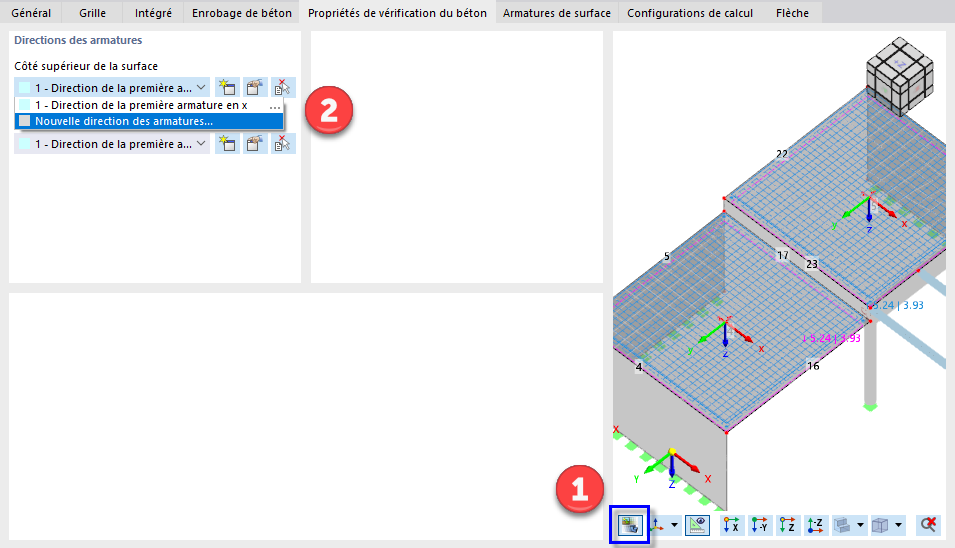Select the Propriétés de vérification du béton tab
The image size is (955, 548).
pos(397,13)
